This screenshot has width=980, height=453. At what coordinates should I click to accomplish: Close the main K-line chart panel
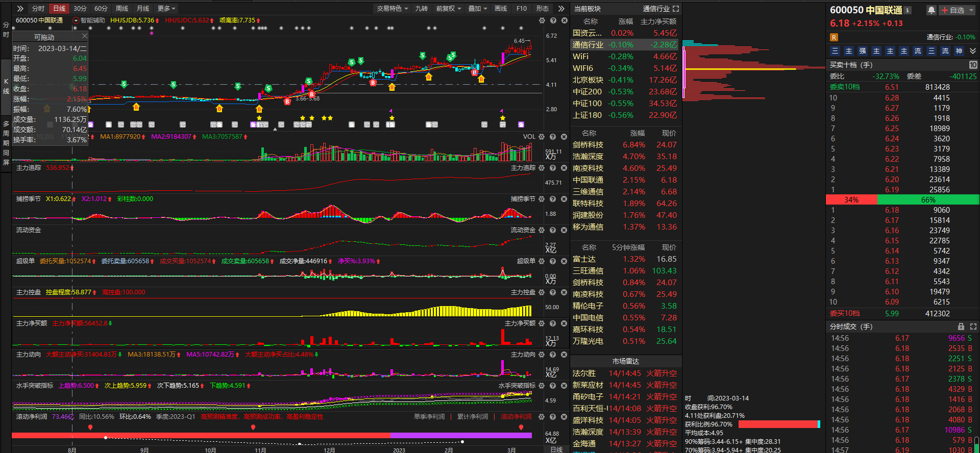tap(565, 20)
